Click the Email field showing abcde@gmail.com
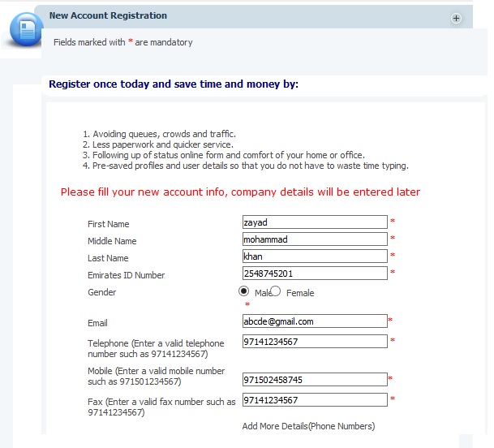The width and height of the screenshot is (494, 448). tap(315, 321)
